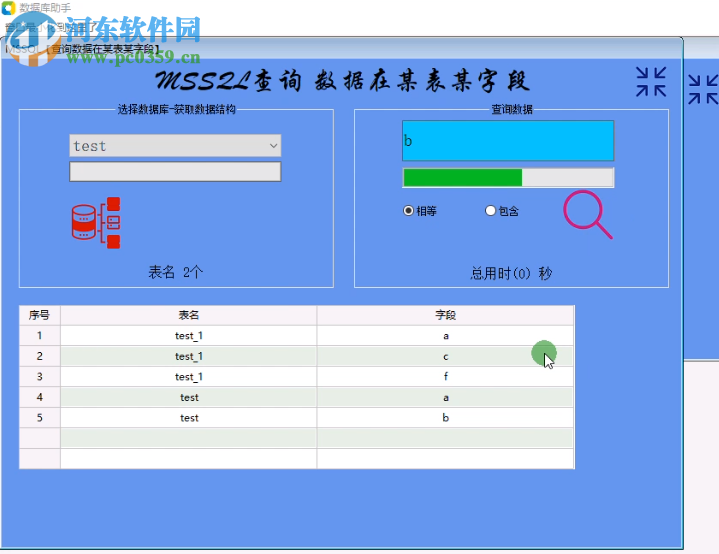Click field value f in row 3

point(445,377)
